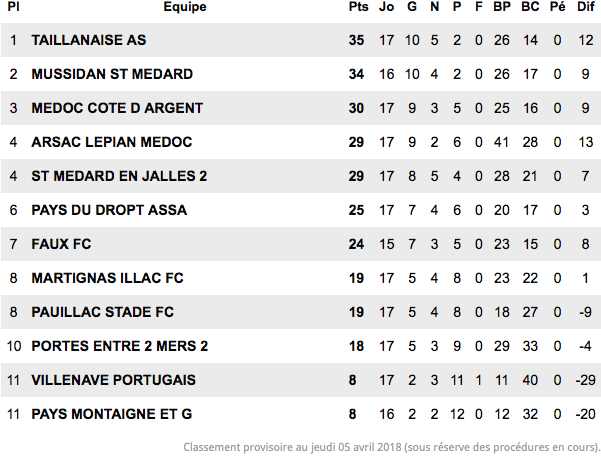Click the Pl ranking column header
This screenshot has width=601, height=458.
[13, 7]
